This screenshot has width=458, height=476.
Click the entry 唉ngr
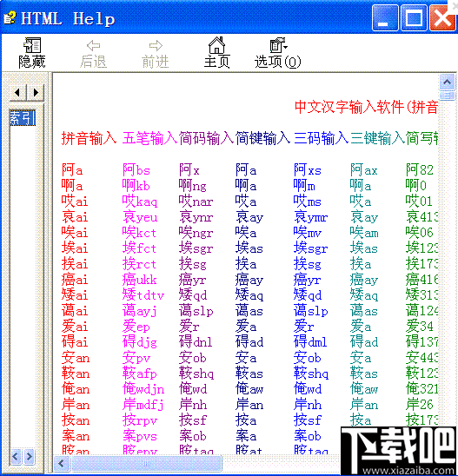tap(196, 233)
